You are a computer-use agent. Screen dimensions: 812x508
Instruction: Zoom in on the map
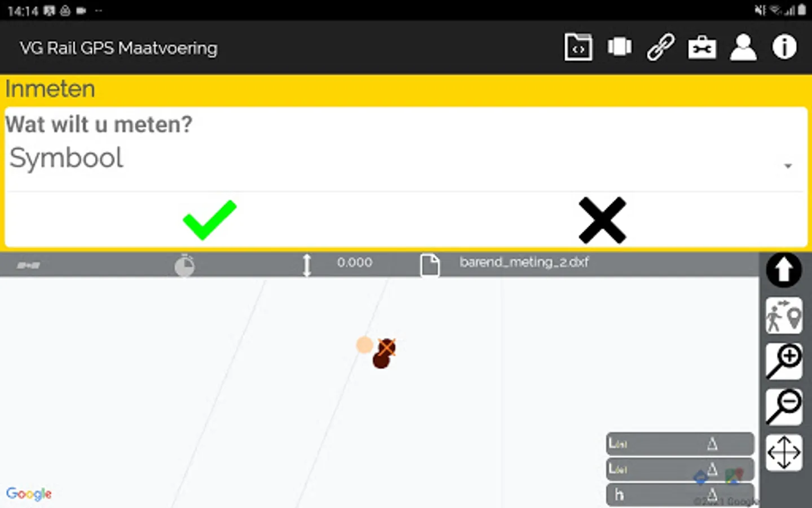tap(784, 361)
